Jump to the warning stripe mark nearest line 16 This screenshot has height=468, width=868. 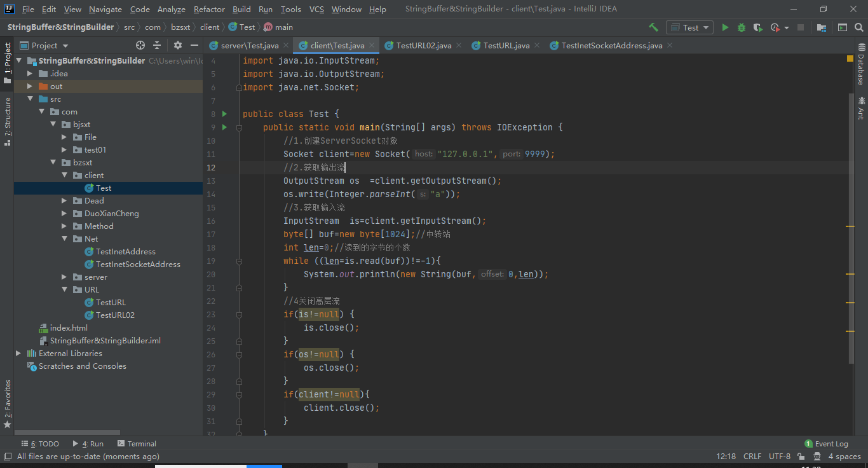(x=850, y=226)
